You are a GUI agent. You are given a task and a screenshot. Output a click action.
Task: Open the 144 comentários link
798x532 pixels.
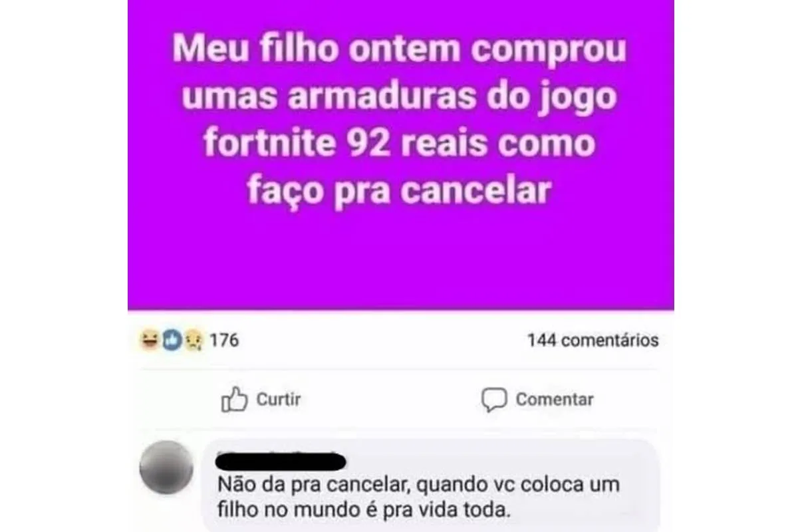(593, 340)
